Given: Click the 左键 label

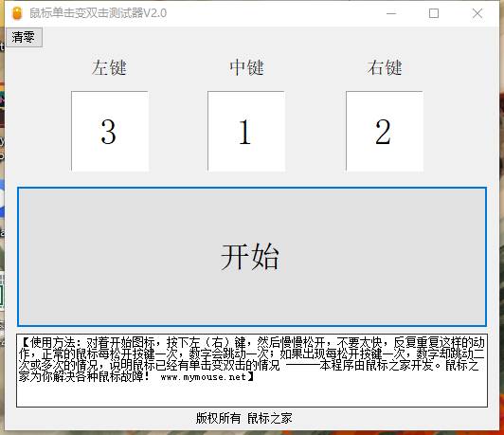Looking at the screenshot, I should [109, 67].
